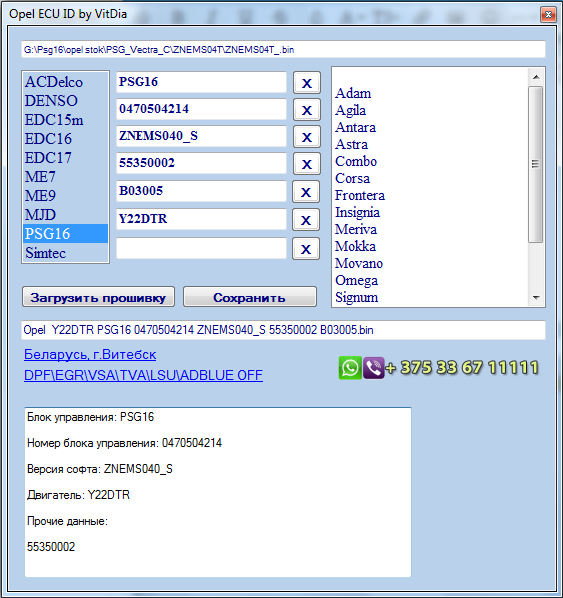The height and width of the screenshot is (598, 563).
Task: Choose Insignia in model list
Action: 357,212
